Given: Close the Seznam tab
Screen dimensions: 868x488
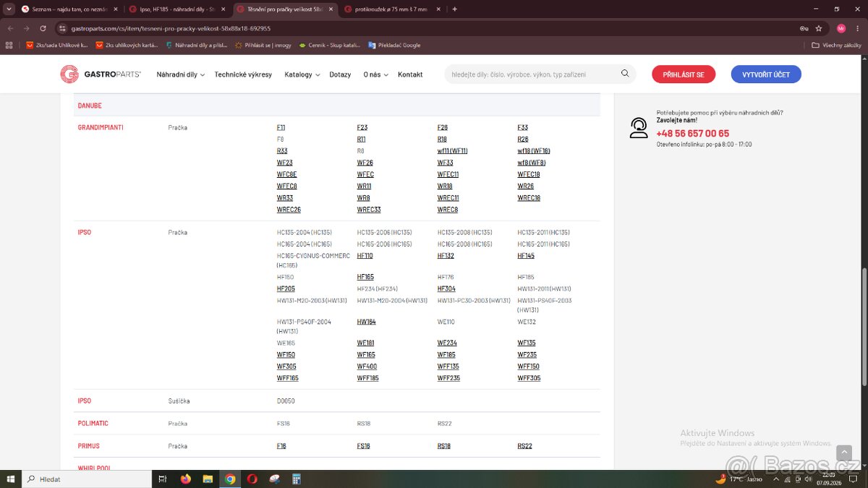Looking at the screenshot, I should click(x=115, y=9).
